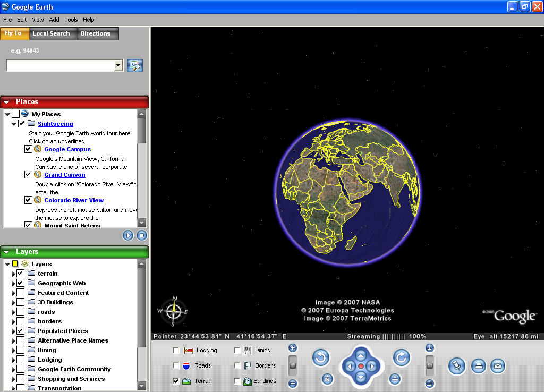Click the Layers panel scroll down arrow
The width and height of the screenshot is (544, 392).
point(141,386)
